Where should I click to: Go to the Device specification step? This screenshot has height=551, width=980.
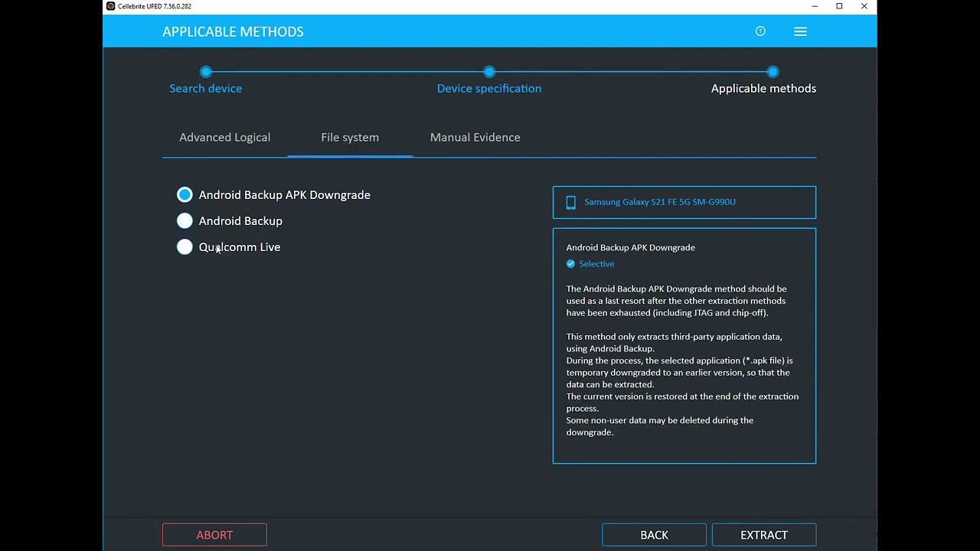pos(489,89)
